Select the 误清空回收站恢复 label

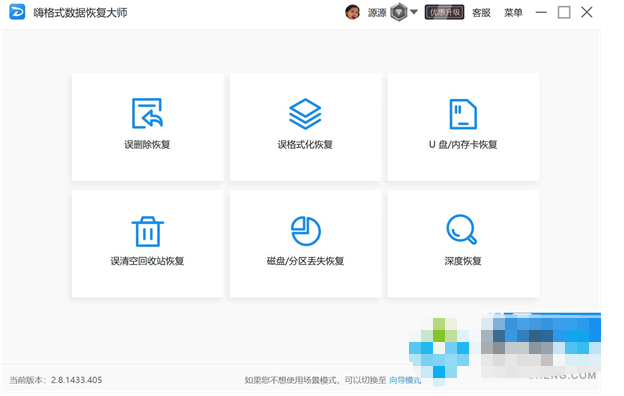point(147,261)
